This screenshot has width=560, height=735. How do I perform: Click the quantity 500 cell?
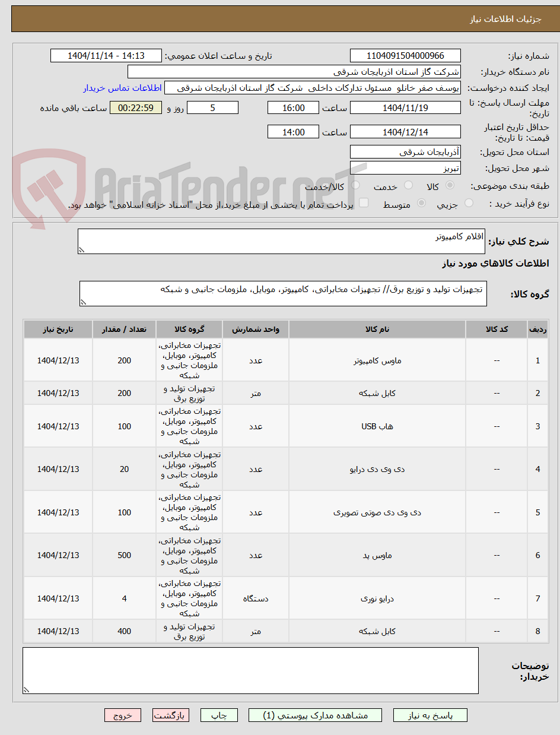point(124,555)
